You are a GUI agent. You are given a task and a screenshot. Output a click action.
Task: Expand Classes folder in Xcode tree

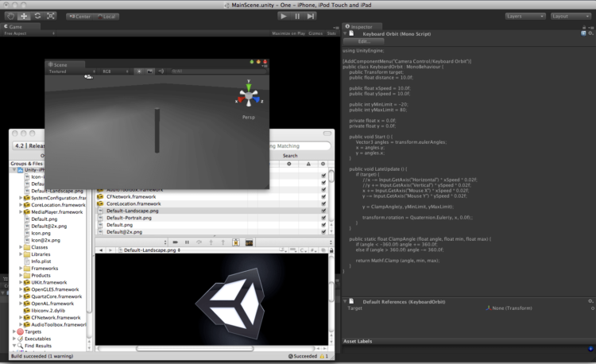(21, 247)
